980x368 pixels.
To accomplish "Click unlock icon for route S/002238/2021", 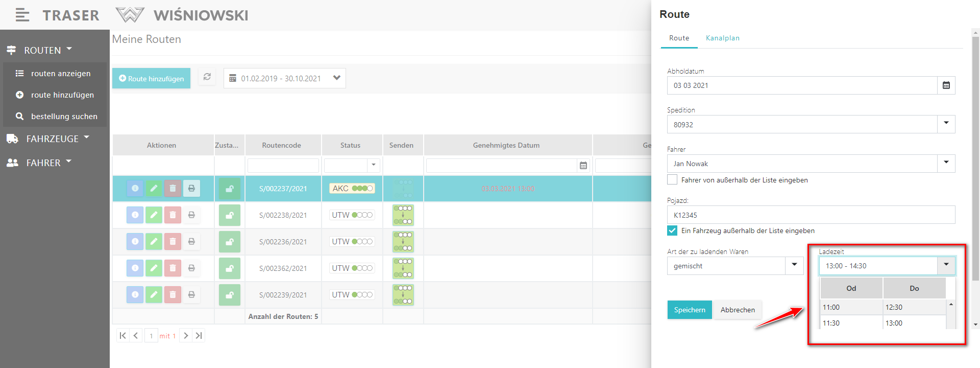I will (230, 215).
